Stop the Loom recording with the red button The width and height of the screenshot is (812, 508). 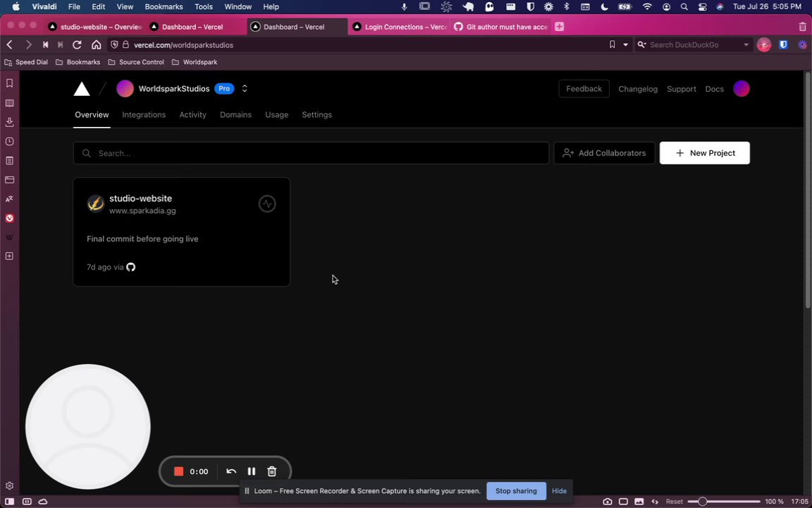[178, 471]
